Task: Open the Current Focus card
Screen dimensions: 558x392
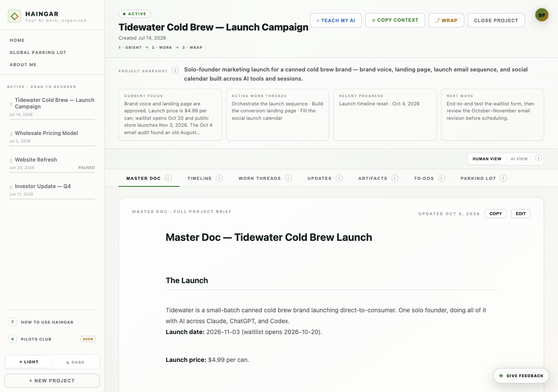Action: pyautogui.click(x=170, y=115)
